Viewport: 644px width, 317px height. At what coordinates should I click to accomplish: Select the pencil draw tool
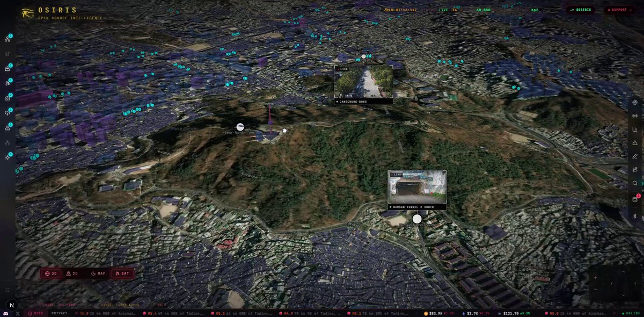pyautogui.click(x=635, y=156)
